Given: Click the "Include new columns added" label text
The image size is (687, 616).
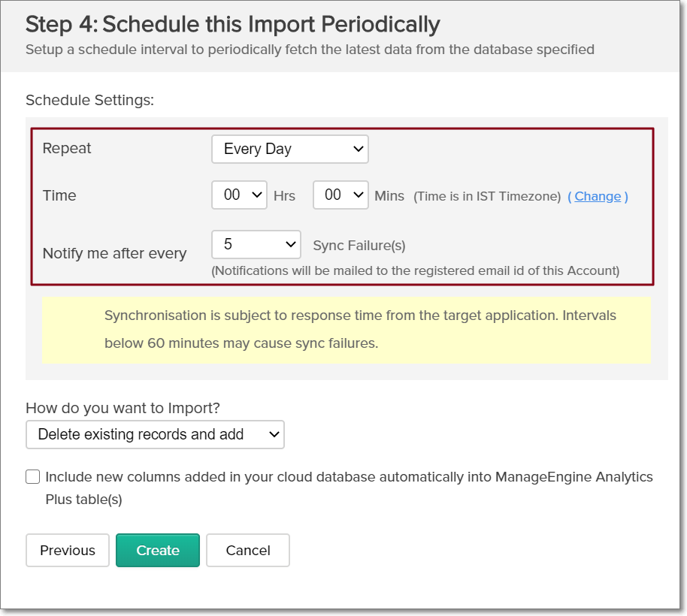Looking at the screenshot, I should click(x=349, y=477).
